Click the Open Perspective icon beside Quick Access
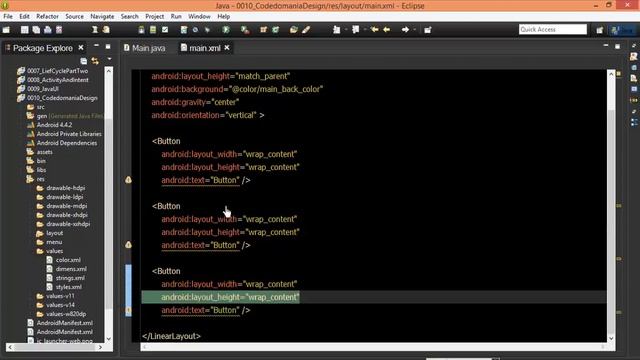The height and width of the screenshot is (360, 640). (x=600, y=30)
